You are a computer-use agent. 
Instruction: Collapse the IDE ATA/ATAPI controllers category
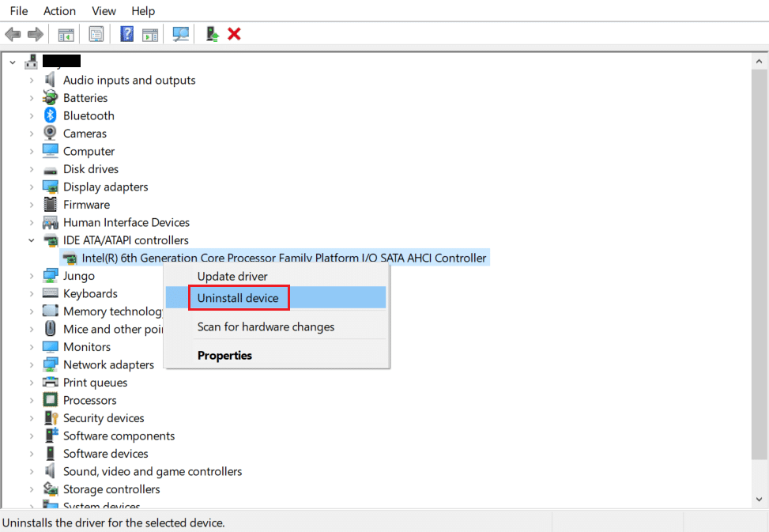point(32,240)
